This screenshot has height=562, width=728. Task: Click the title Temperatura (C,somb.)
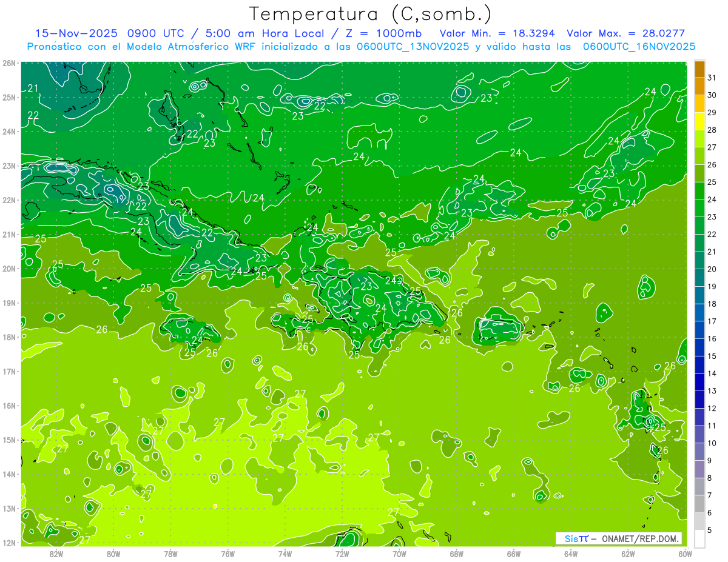[371, 15]
